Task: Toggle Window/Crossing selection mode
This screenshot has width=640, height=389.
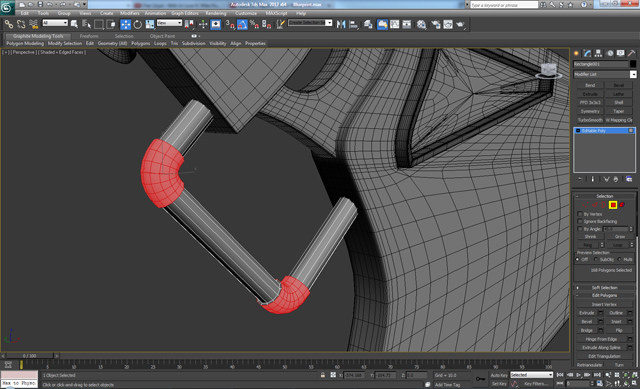Action: [111, 24]
